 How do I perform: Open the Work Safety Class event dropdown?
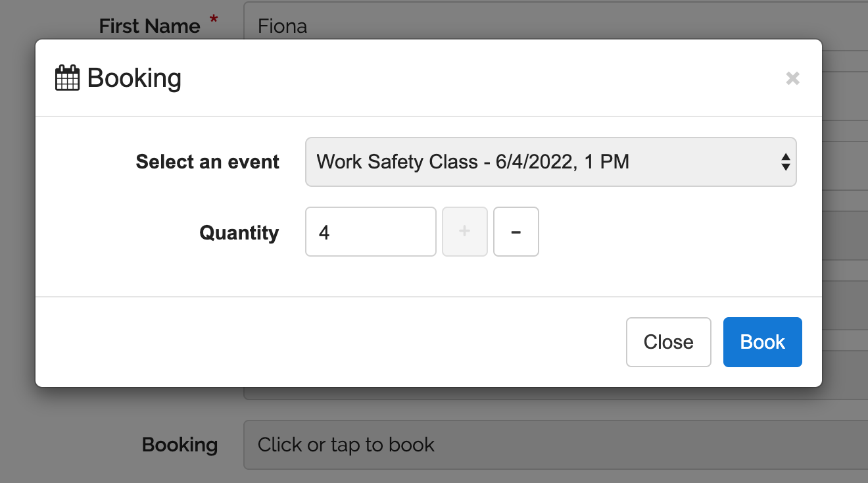click(551, 162)
